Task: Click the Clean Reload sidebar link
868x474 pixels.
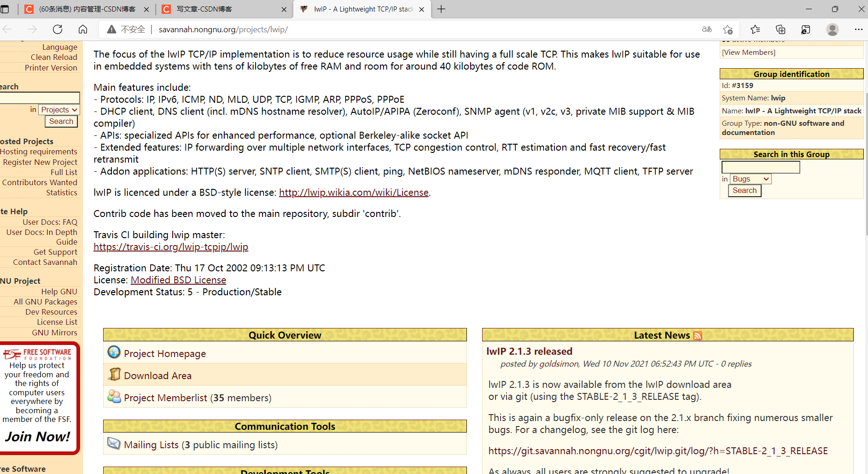Action: 54,57
